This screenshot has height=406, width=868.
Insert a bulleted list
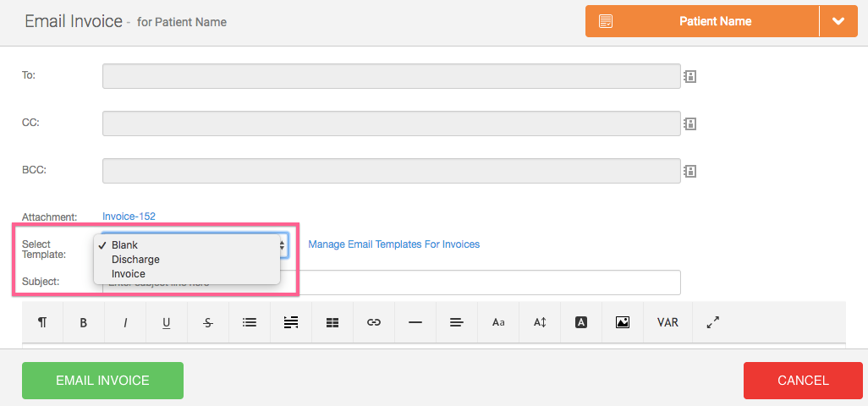pos(250,322)
